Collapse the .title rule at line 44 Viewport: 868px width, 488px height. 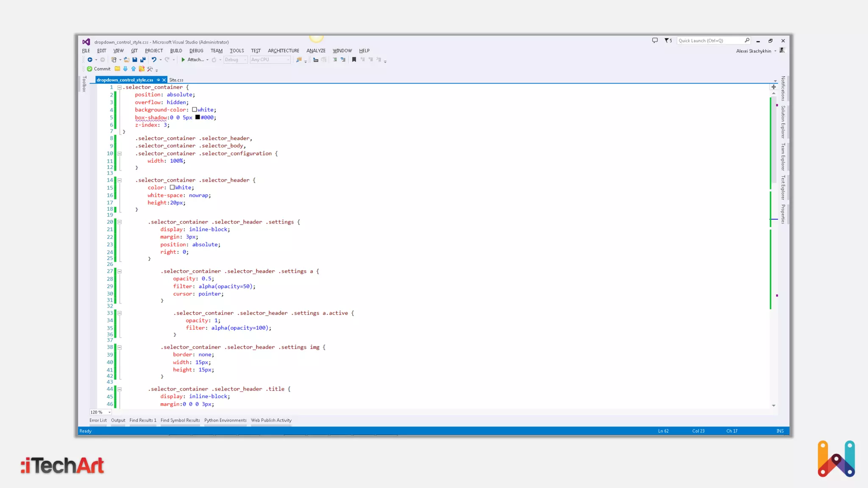[120, 389]
